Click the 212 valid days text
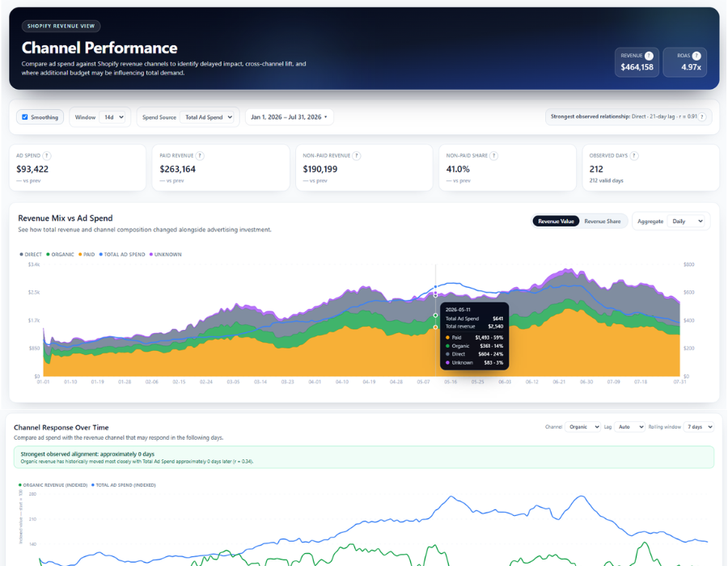Screen dimensions: 728x566 click(x=607, y=180)
